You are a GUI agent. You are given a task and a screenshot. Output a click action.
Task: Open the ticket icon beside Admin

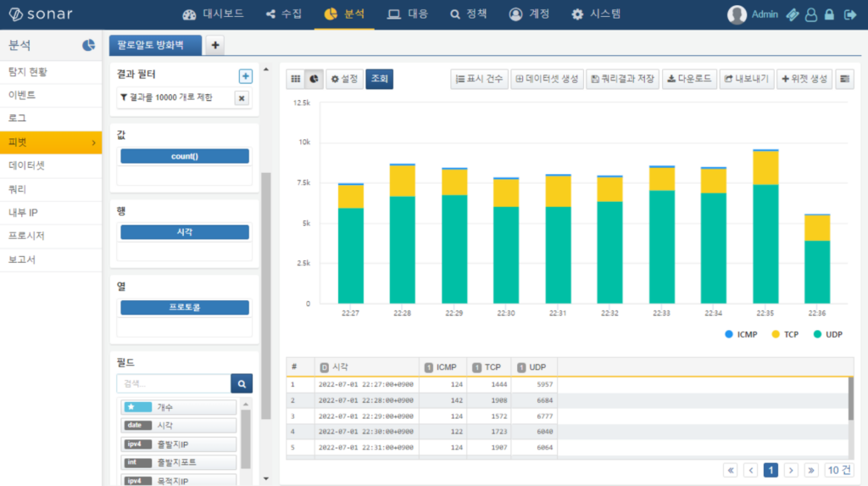(793, 14)
